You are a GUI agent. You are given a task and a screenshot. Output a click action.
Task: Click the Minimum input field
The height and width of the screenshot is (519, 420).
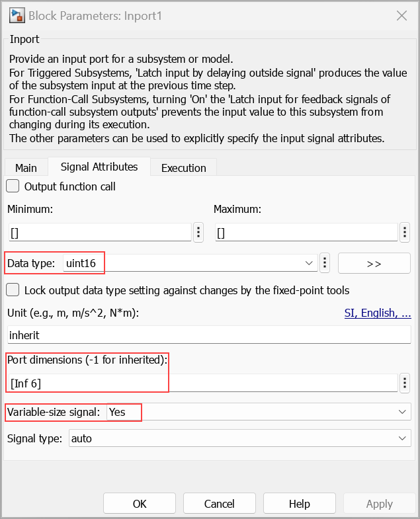coord(99,233)
